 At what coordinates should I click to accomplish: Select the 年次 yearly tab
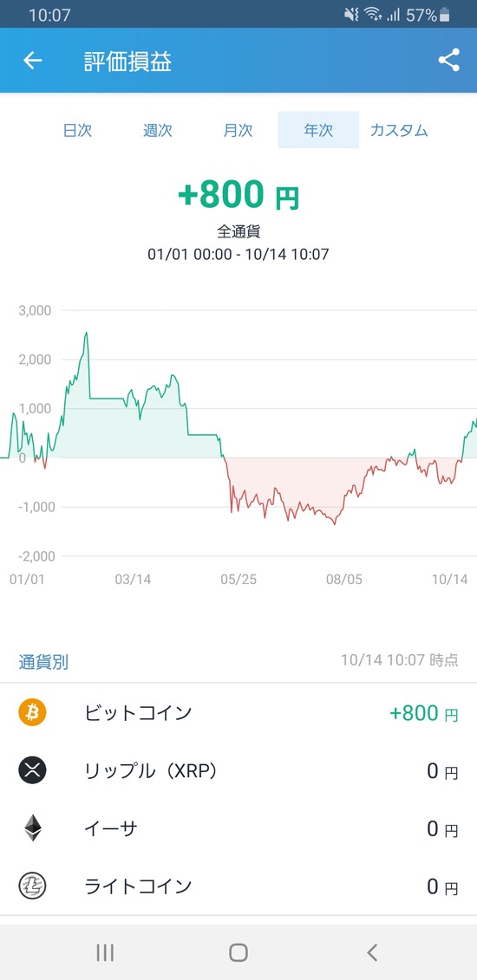318,130
